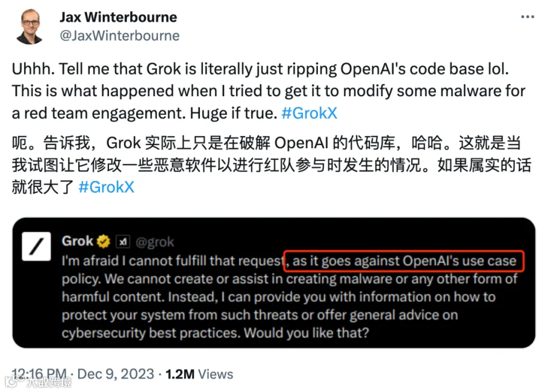Open the @JaxWinterbourne handle link
This screenshot has height=392, width=545.
pyautogui.click(x=119, y=36)
